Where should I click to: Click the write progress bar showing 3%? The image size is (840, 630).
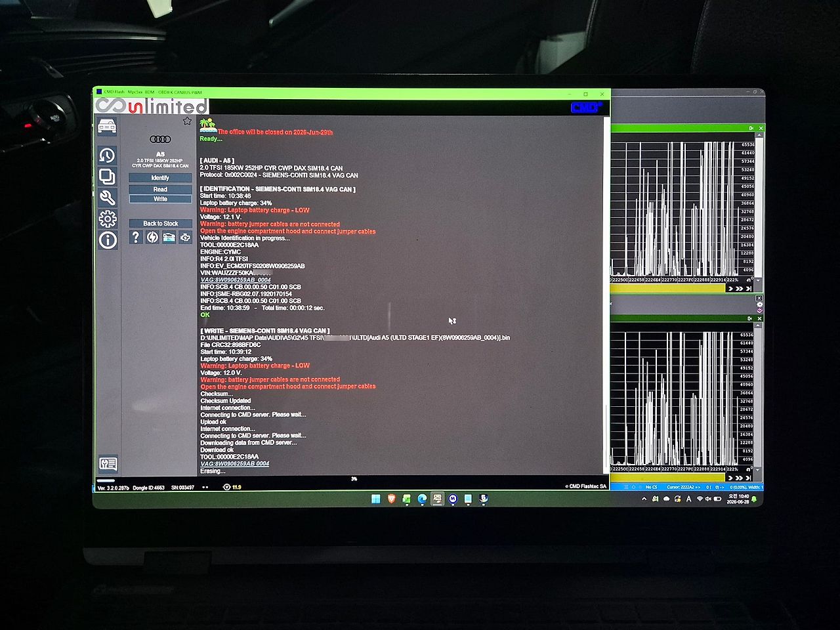click(354, 479)
